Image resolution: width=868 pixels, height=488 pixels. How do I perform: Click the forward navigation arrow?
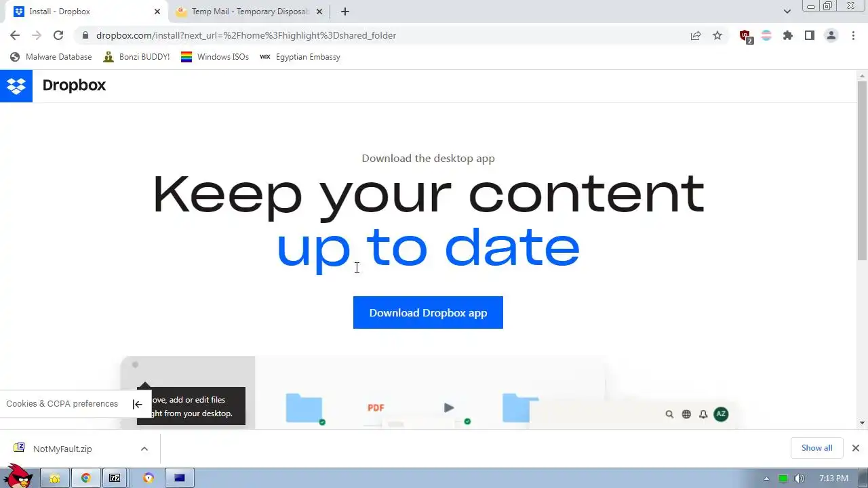[x=37, y=35]
